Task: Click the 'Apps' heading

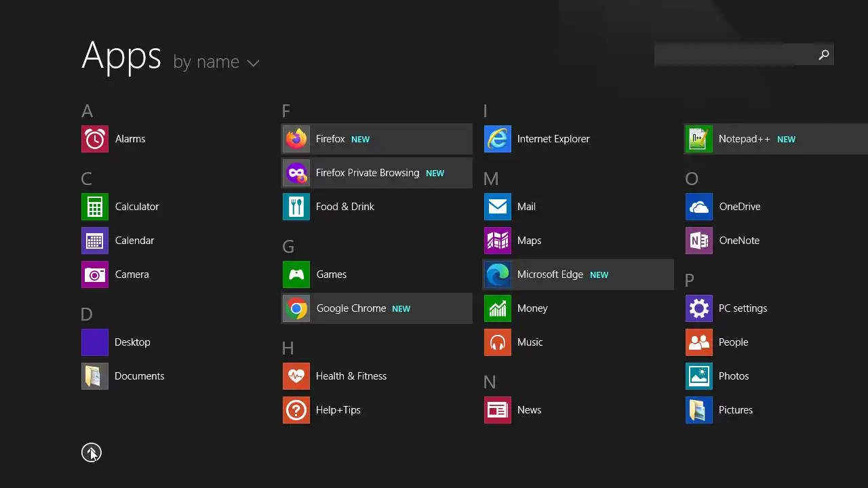Action: (121, 56)
